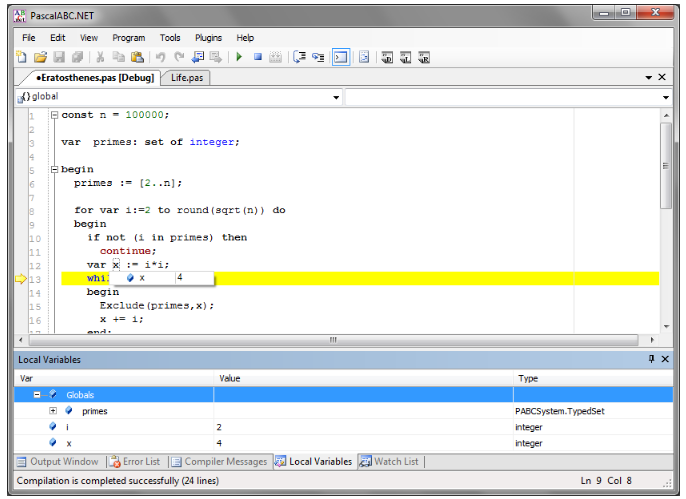Image resolution: width=686 pixels, height=499 pixels.
Task: Click the Cut scissors icon
Action: click(x=100, y=57)
